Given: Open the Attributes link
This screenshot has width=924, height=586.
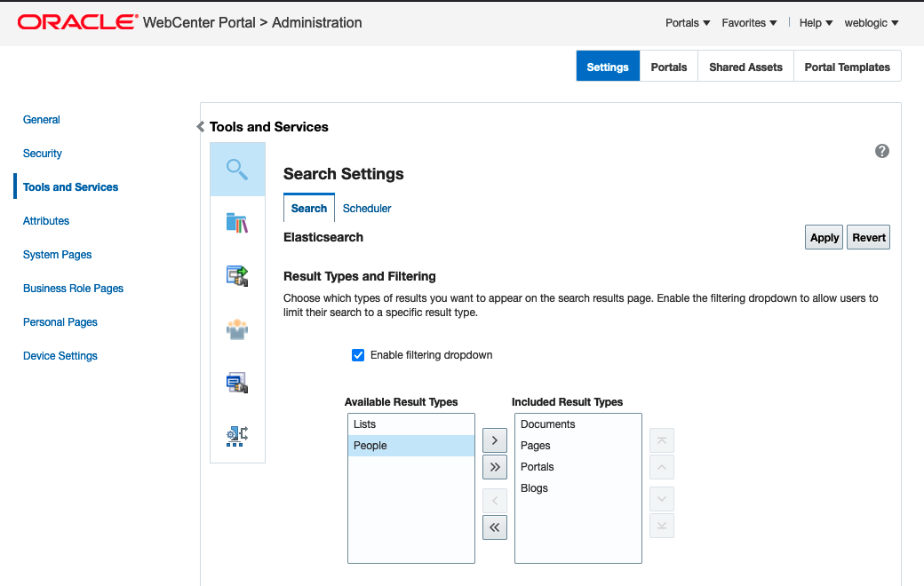Looking at the screenshot, I should [x=46, y=221].
